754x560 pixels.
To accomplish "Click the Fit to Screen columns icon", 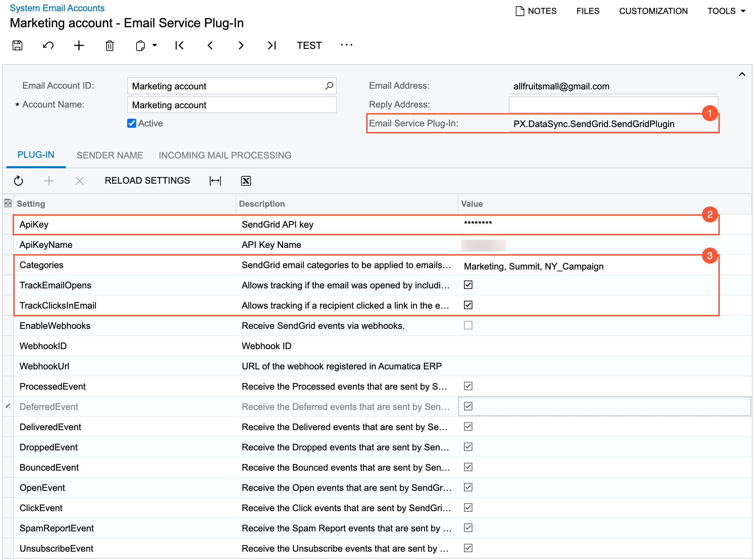I will [x=215, y=180].
